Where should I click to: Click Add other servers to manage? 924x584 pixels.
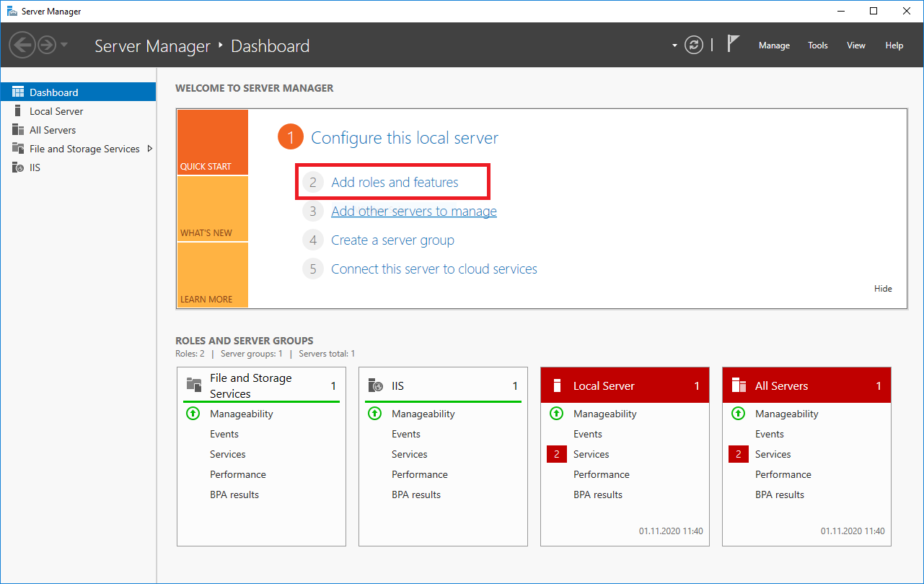(x=413, y=212)
